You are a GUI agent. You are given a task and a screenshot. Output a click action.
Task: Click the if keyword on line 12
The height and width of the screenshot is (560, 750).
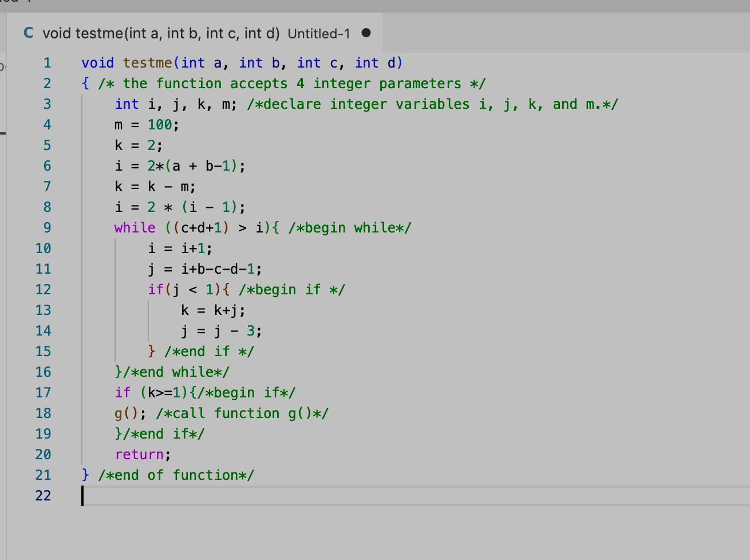156,289
